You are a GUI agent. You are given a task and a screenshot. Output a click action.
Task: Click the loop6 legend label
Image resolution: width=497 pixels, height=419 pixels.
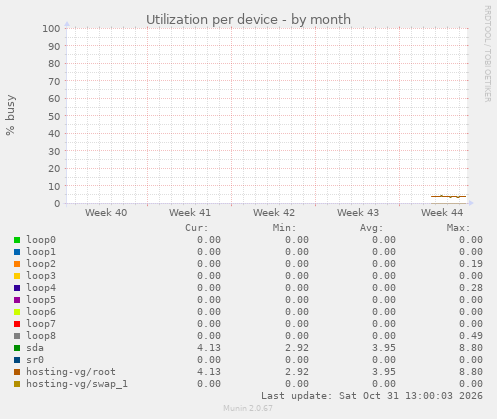pos(41,312)
